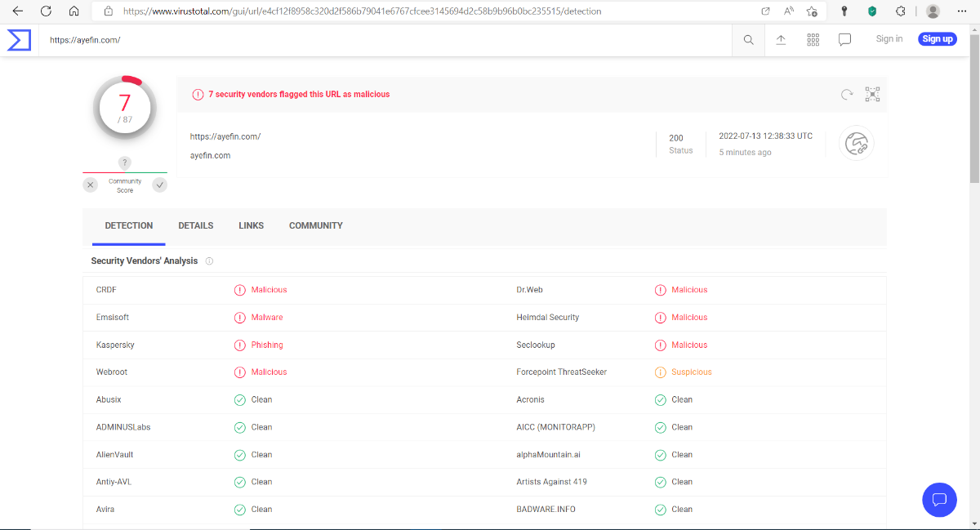Screen dimensions: 980x530
Task: Click the reanalyze refresh icon
Action: point(847,95)
